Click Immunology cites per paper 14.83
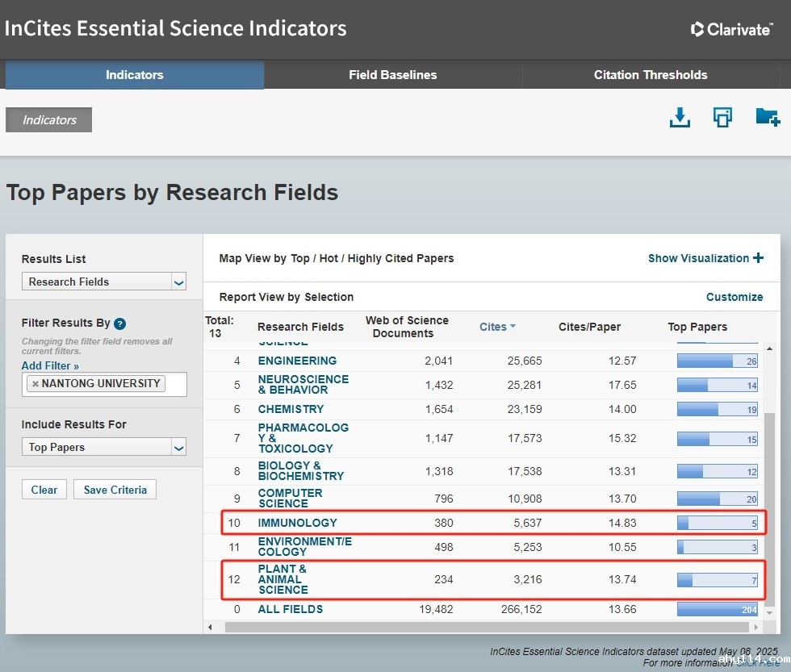This screenshot has width=791, height=672. point(622,523)
